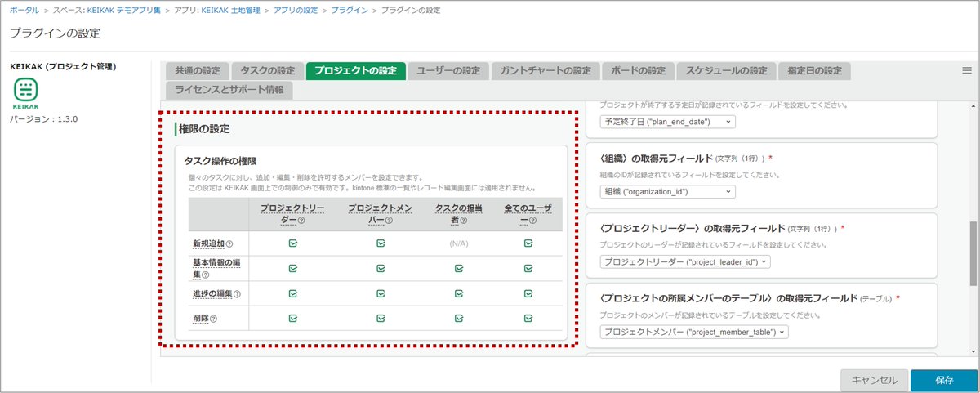This screenshot has height=393, width=980.
Task: Switch to 共通の設定 tab
Action: pos(197,70)
